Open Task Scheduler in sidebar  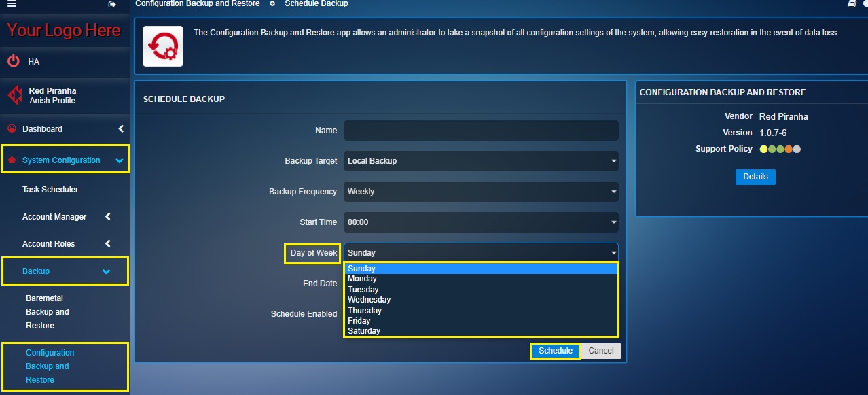50,190
